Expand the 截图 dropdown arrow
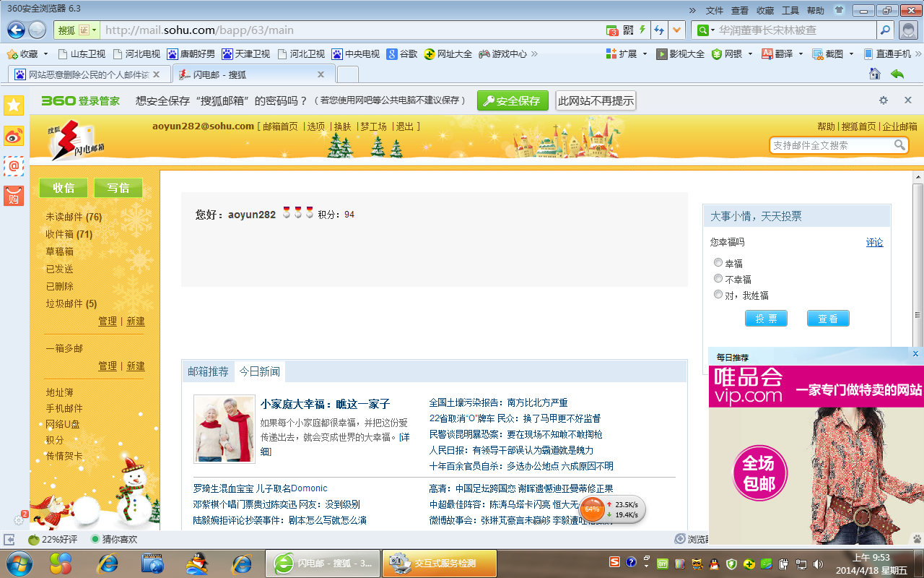 pos(851,54)
